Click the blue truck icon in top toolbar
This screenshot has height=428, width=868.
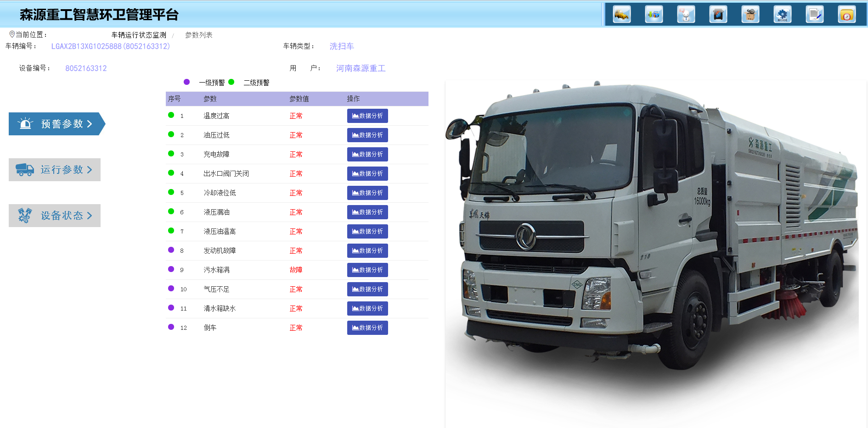point(654,15)
